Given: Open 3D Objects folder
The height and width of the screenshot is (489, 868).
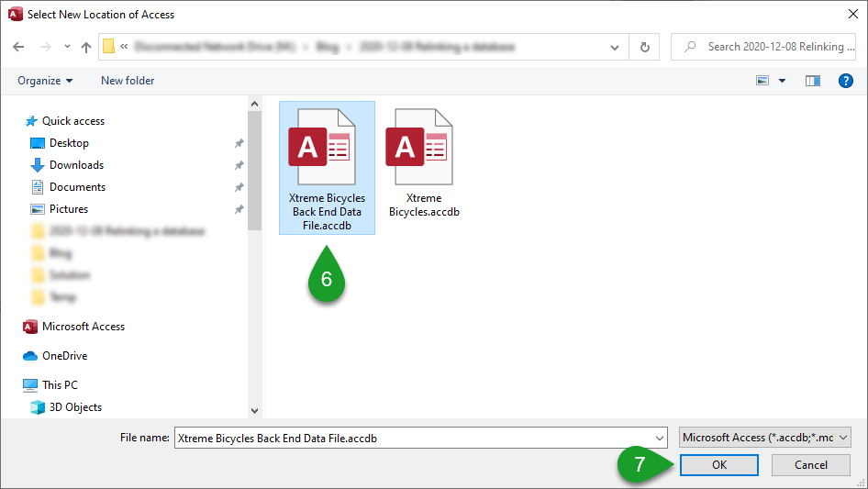Looking at the screenshot, I should coord(76,407).
